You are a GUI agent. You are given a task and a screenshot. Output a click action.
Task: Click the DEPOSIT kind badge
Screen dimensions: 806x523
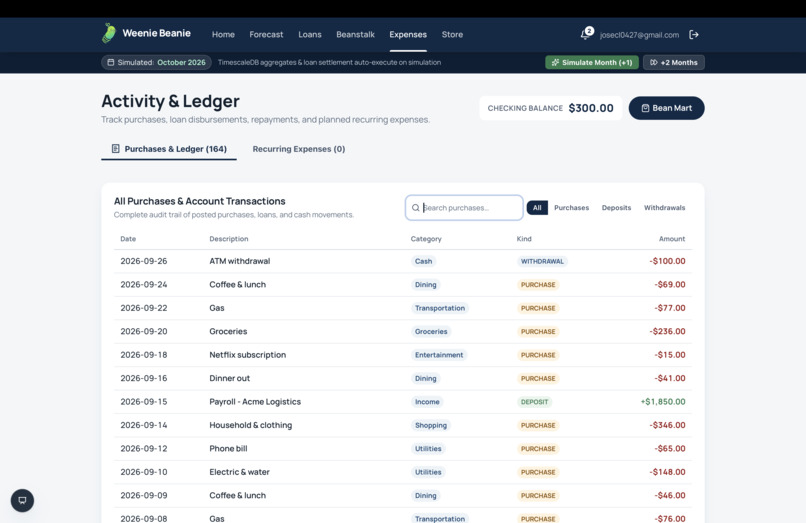pyautogui.click(x=535, y=402)
